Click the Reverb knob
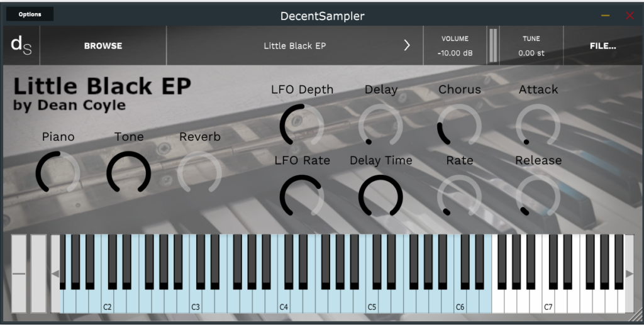Screen dimensions: 644x325 click(x=199, y=173)
